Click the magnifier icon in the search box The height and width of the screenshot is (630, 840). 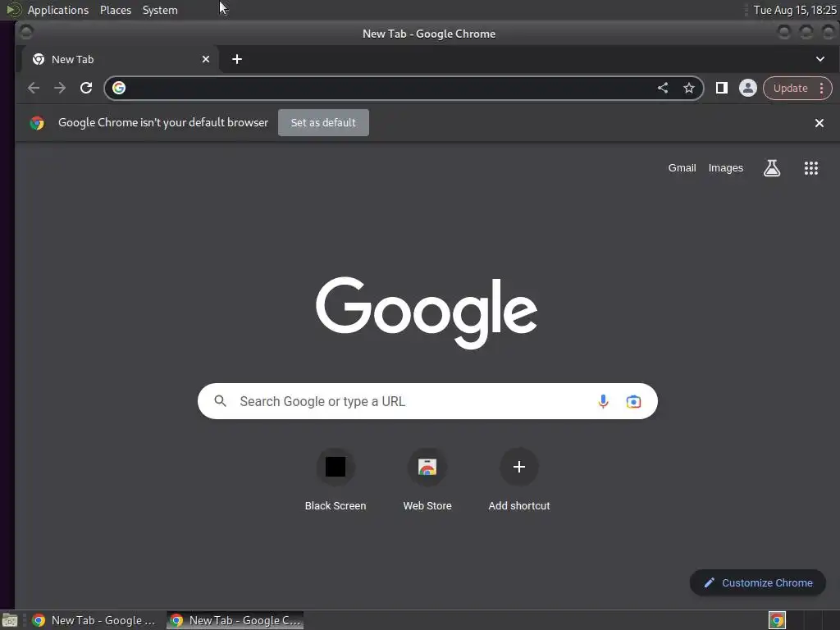click(x=220, y=400)
